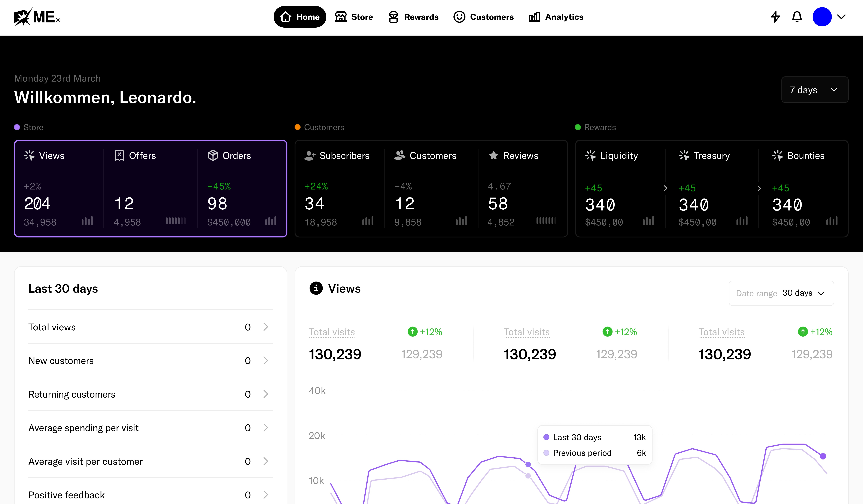This screenshot has height=504, width=863.
Task: Click the first Total visits label
Action: (332, 332)
